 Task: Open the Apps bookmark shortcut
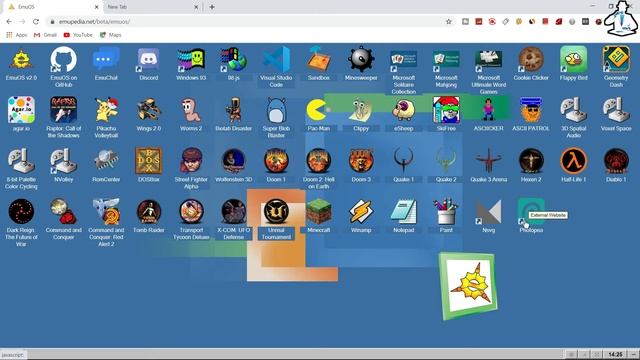coord(17,35)
